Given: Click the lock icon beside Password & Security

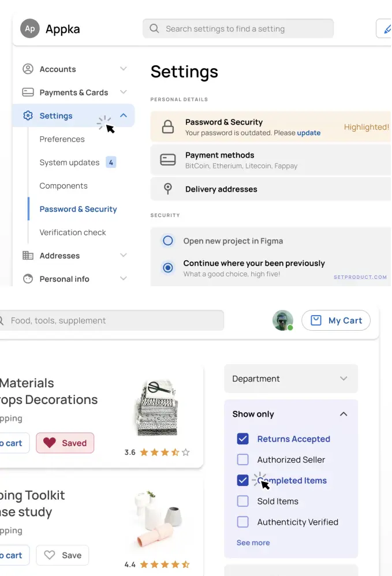Looking at the screenshot, I should point(168,127).
